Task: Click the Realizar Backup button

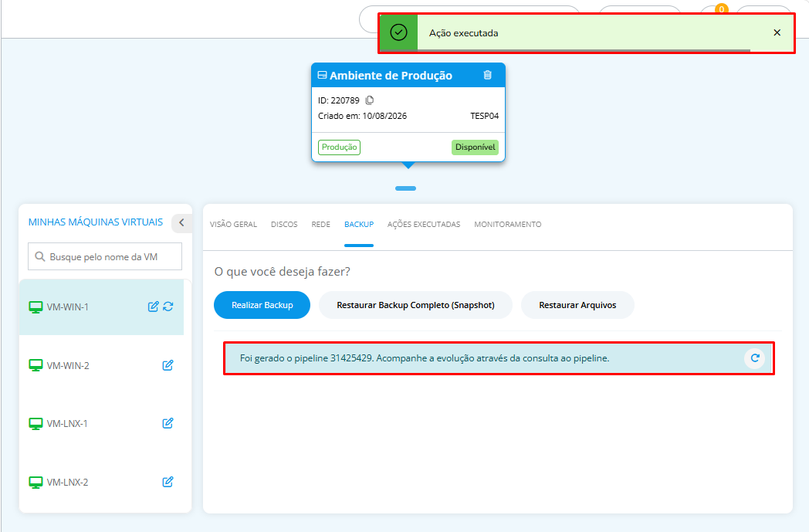Action: [262, 305]
